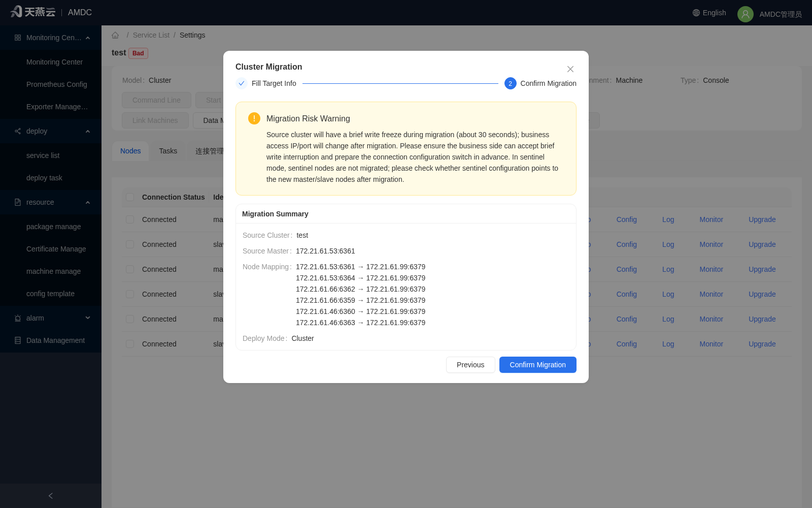The height and width of the screenshot is (508, 812).
Task: Click the step 2 Confirm Migration circle
Action: 510,83
